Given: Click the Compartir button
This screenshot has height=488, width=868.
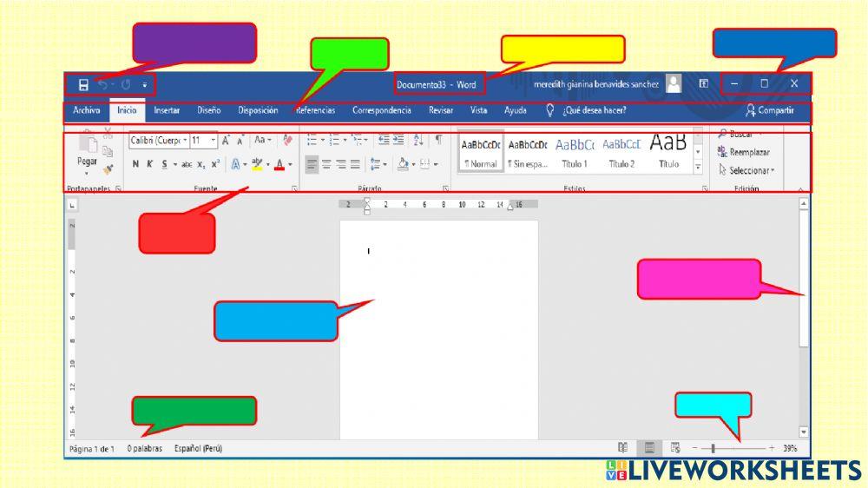Looking at the screenshot, I should [769, 111].
